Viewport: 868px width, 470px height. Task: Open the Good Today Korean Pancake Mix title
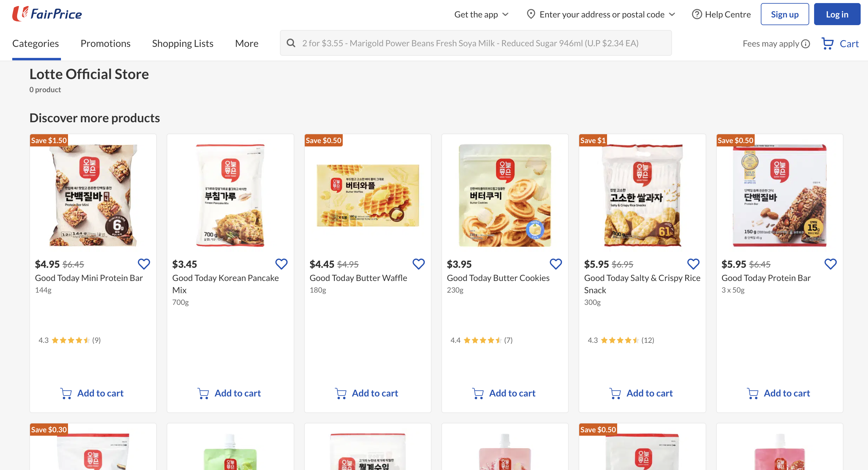coord(225,284)
